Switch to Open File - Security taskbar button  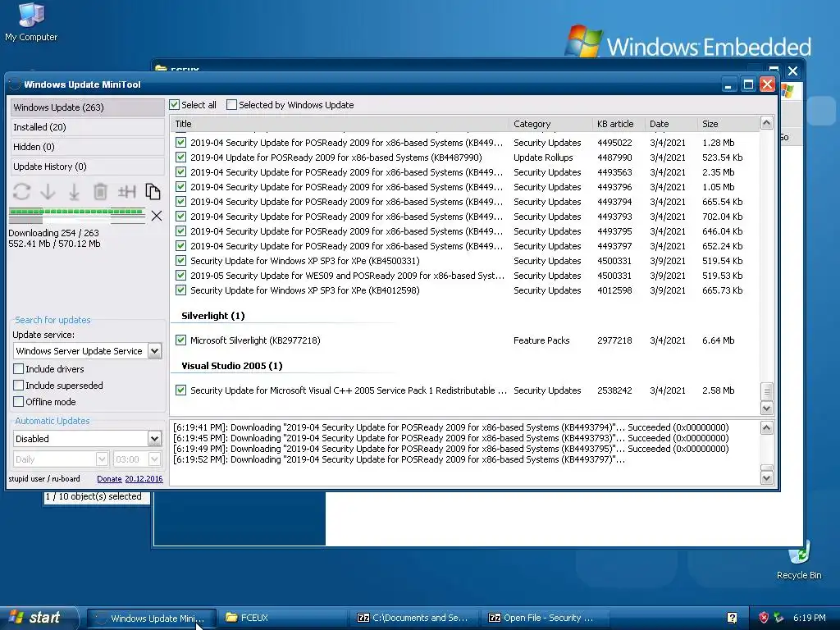click(547, 618)
